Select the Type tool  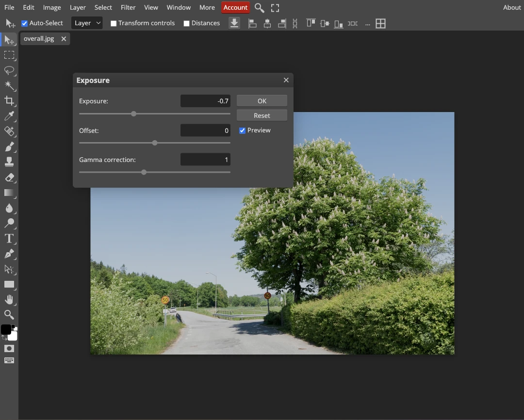point(9,239)
